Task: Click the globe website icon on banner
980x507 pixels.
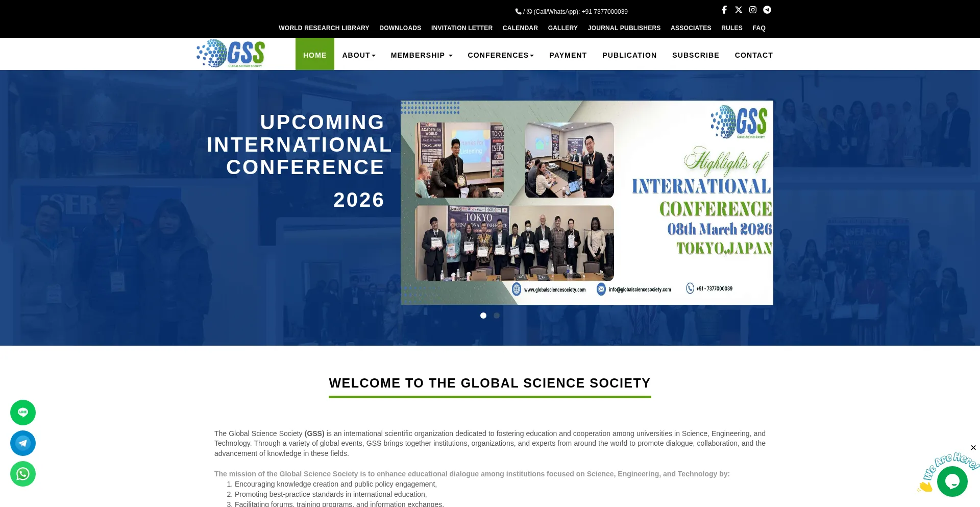Action: coord(517,289)
